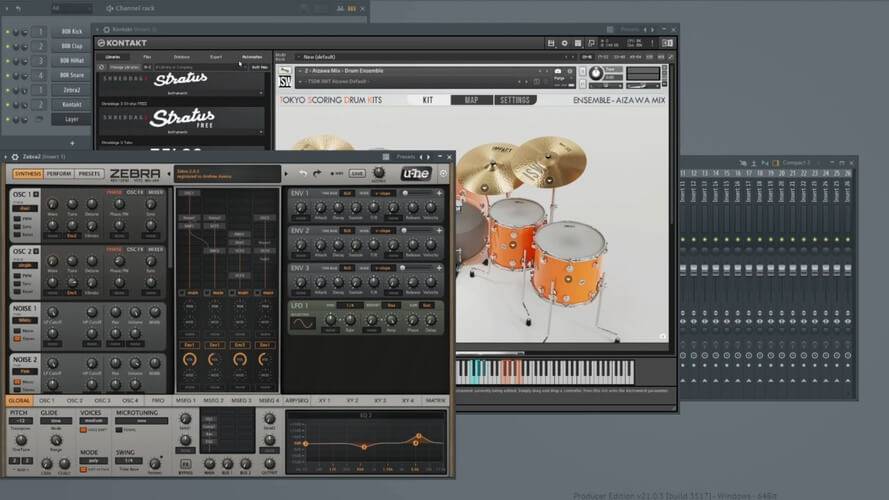This screenshot has width=889, height=500.
Task: Adjust Zebra output volume knob in toolbar
Action: pyautogui.click(x=378, y=172)
